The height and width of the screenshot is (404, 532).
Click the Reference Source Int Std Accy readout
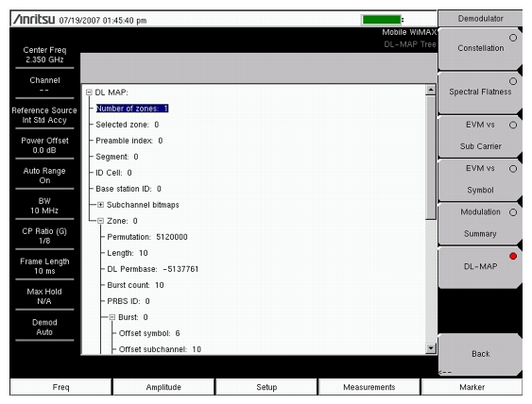tap(44, 115)
